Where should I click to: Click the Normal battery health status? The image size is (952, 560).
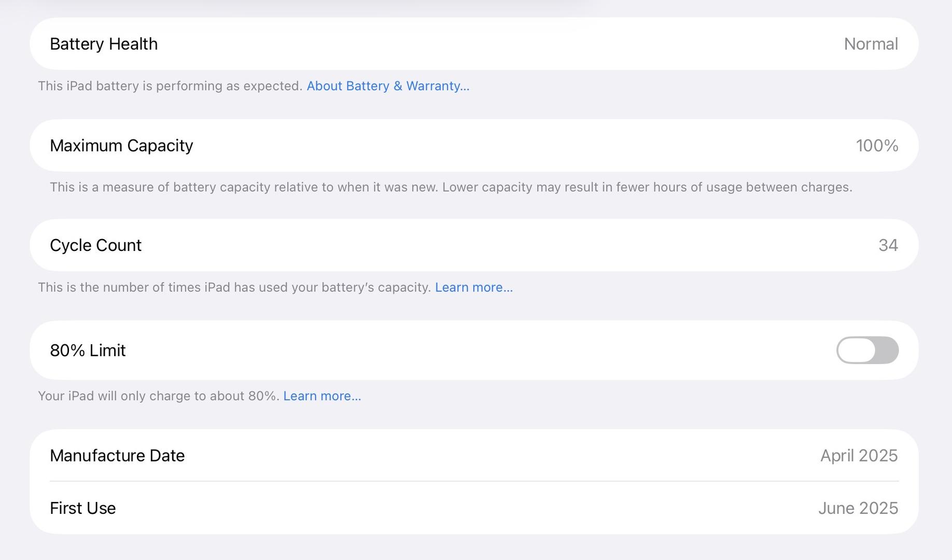[871, 44]
